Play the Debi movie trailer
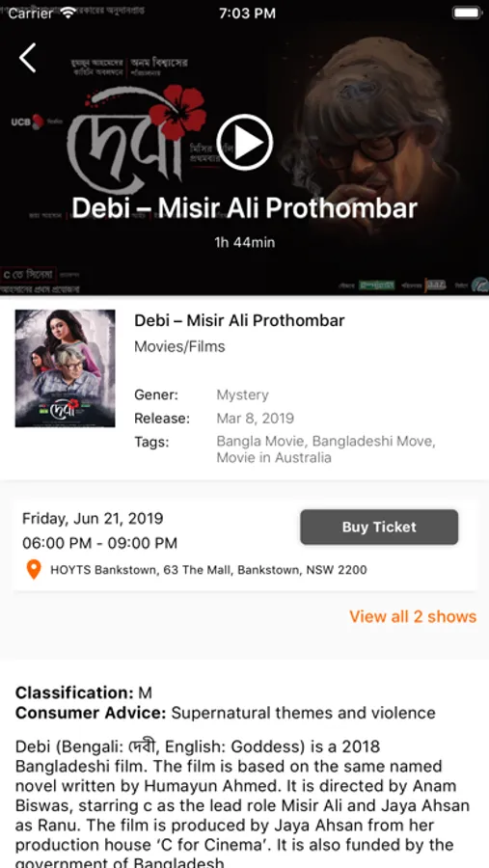Screen dimensions: 489x868 tap(244, 143)
